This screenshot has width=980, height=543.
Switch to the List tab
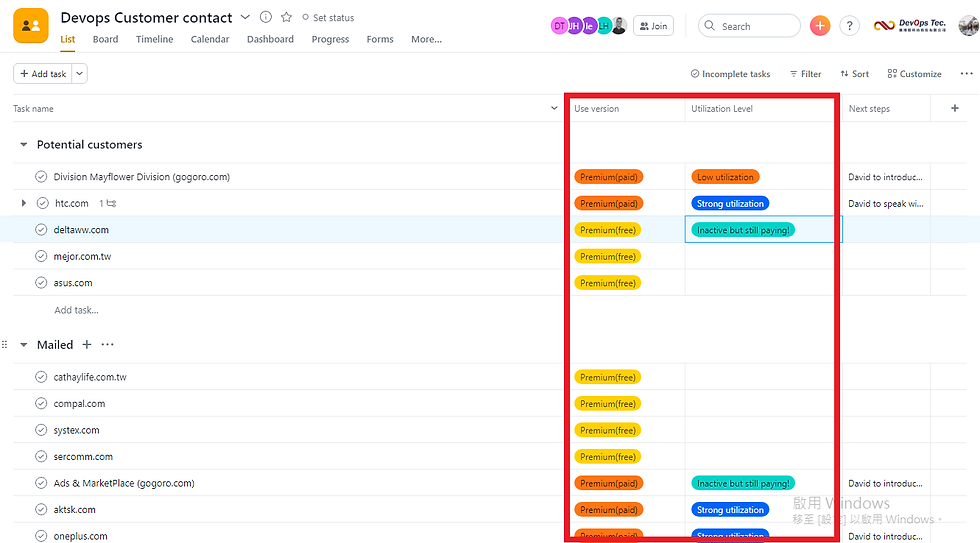pos(68,39)
